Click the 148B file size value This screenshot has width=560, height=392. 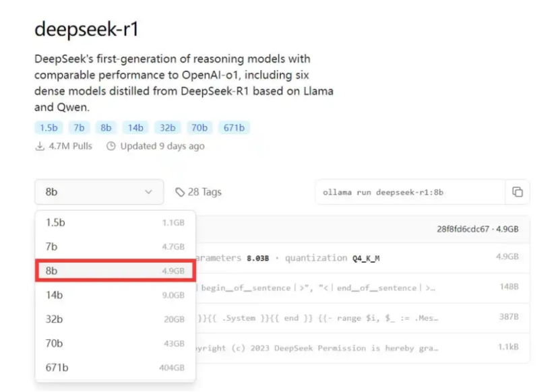509,287
